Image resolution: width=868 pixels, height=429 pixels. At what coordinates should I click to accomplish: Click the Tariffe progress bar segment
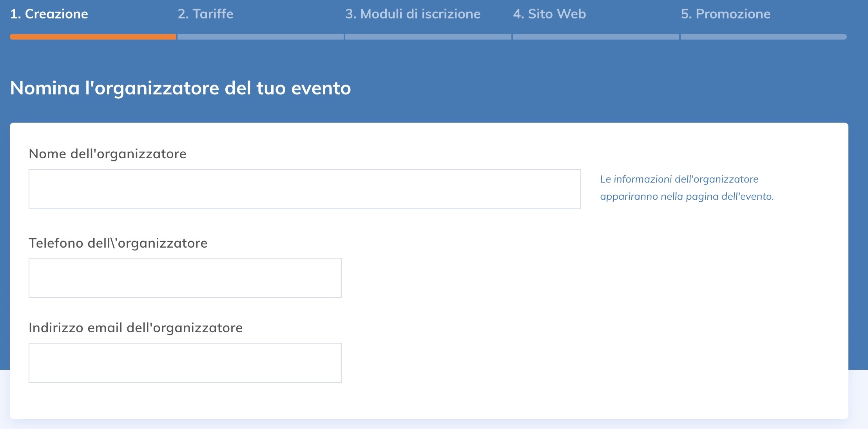point(260,37)
